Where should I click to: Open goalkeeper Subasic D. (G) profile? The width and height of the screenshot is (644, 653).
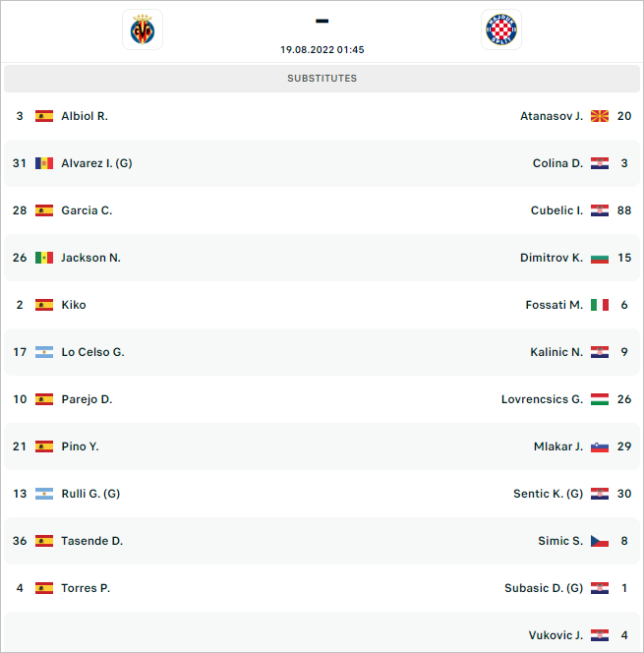tap(544, 588)
